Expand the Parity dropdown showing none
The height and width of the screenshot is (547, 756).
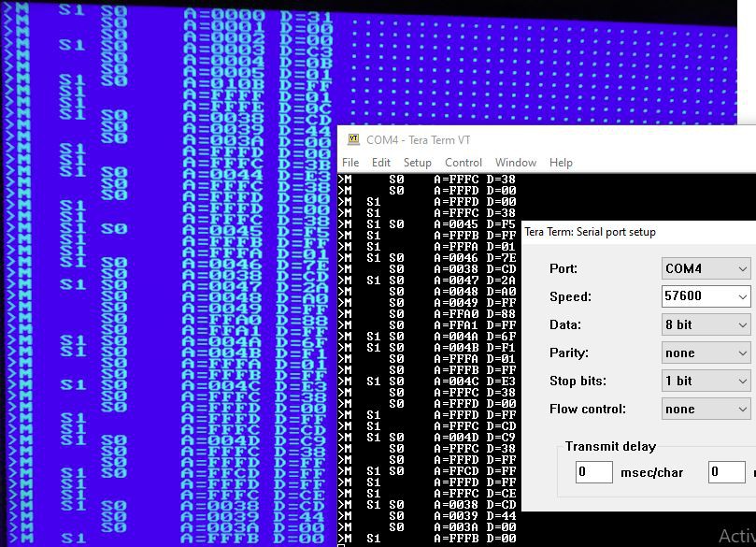[743, 353]
